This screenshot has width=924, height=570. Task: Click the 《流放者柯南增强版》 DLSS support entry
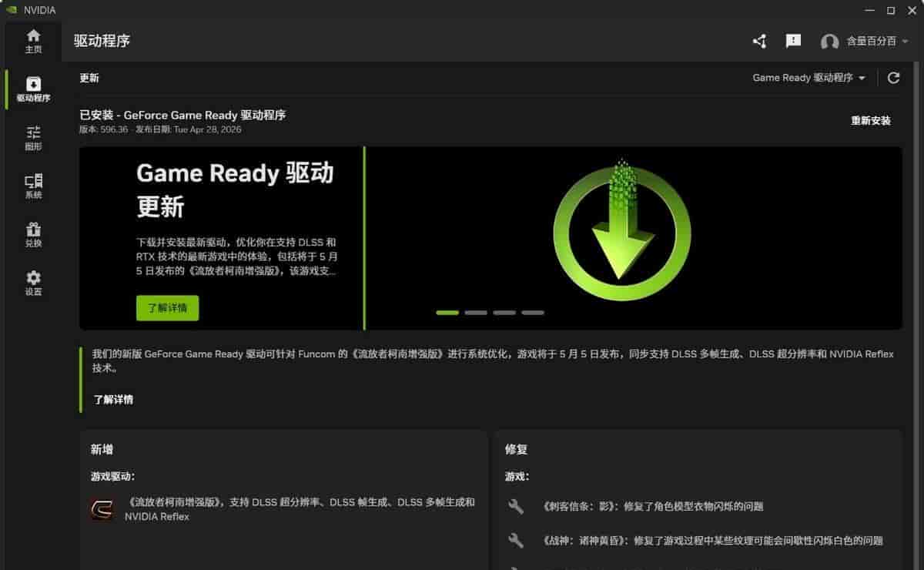click(x=300, y=509)
